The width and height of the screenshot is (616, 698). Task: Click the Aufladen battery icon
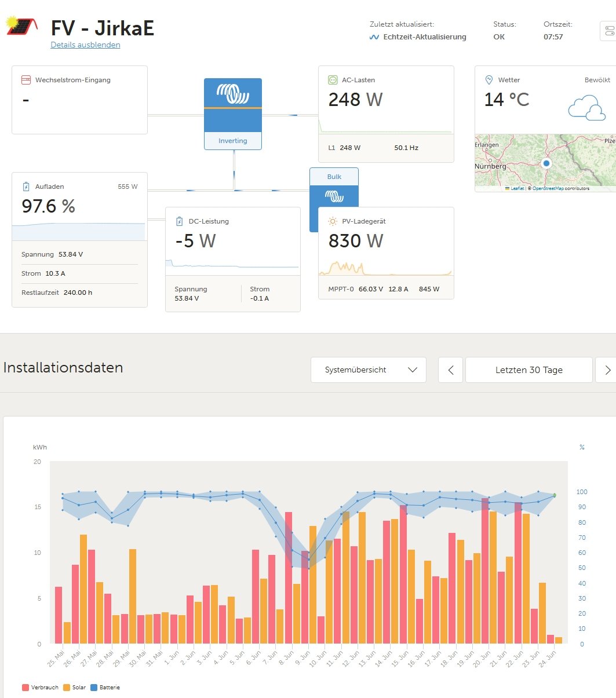point(26,187)
